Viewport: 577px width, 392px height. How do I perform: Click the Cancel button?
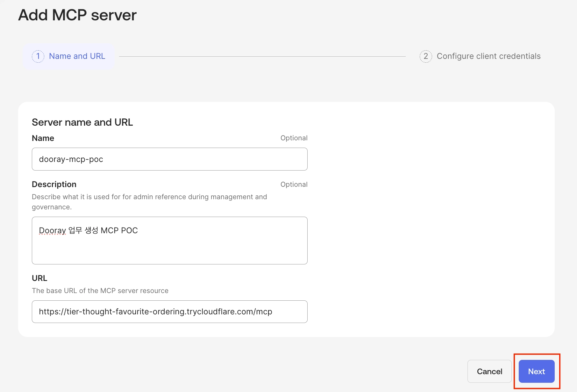coord(489,371)
